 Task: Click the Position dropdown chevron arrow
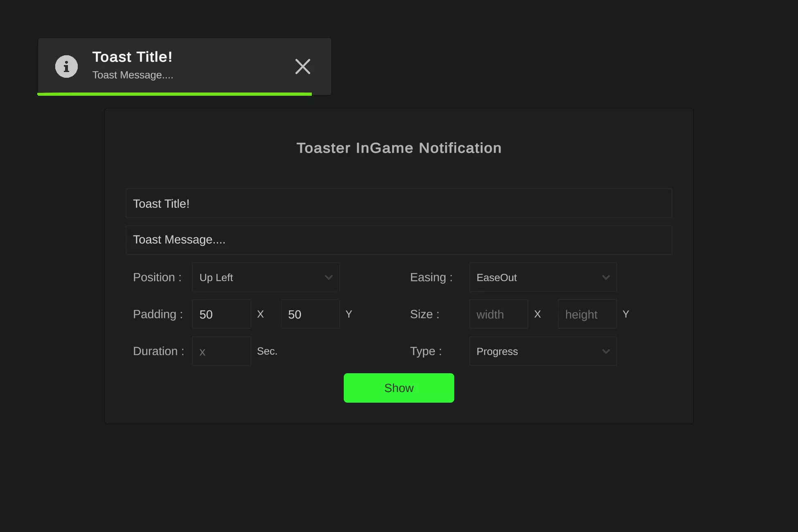coord(328,277)
